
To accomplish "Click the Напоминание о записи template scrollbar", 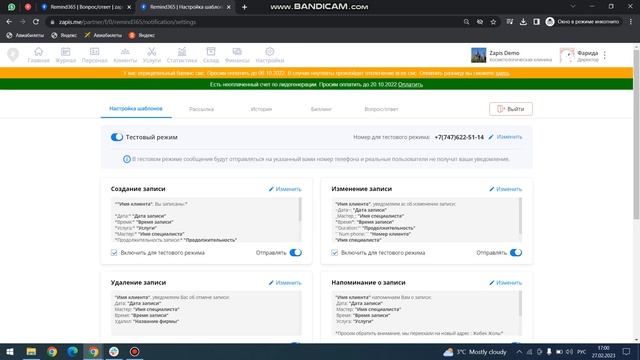I will 520,304.
